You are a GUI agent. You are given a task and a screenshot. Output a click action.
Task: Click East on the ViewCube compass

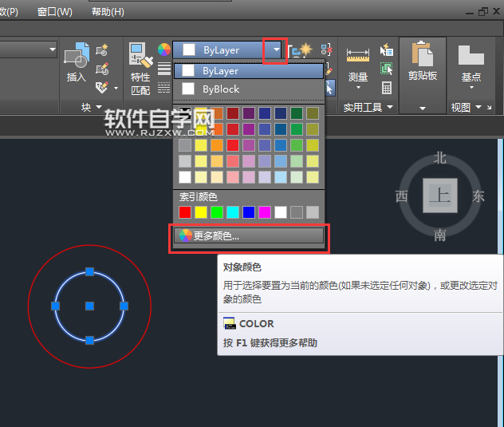[x=478, y=196]
